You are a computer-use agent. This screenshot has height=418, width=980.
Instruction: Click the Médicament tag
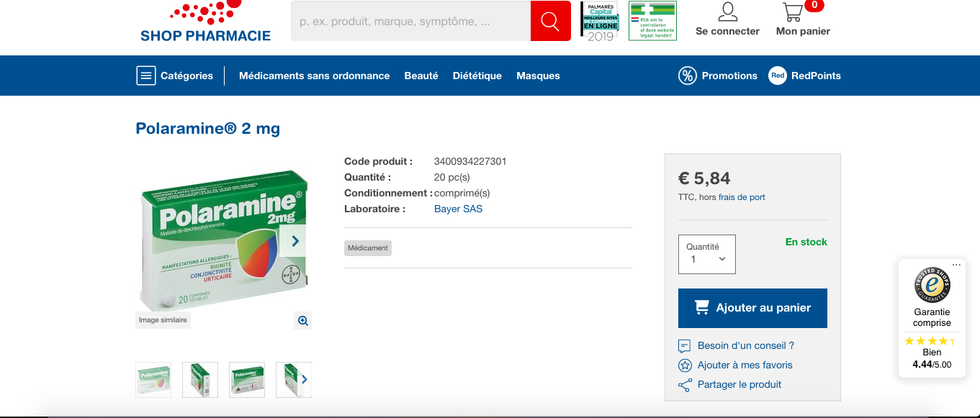(368, 248)
